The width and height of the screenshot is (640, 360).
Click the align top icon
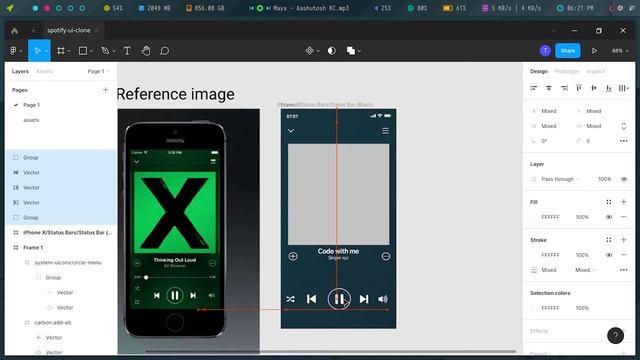579,88
